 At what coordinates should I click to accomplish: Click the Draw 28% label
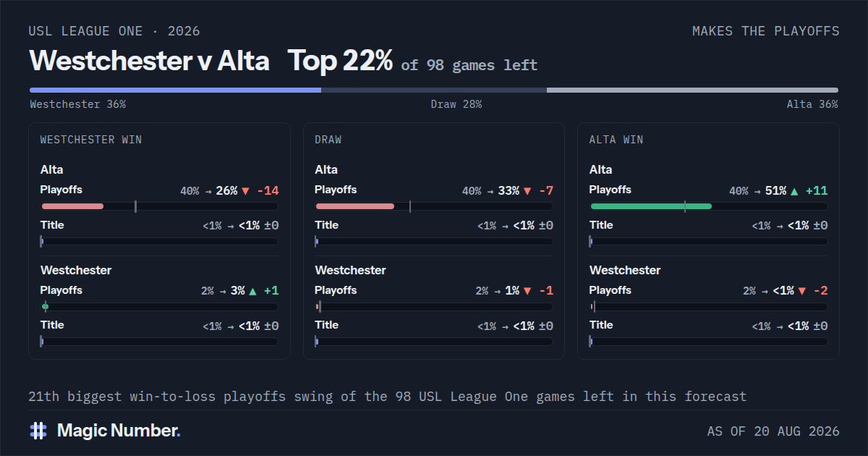456,104
